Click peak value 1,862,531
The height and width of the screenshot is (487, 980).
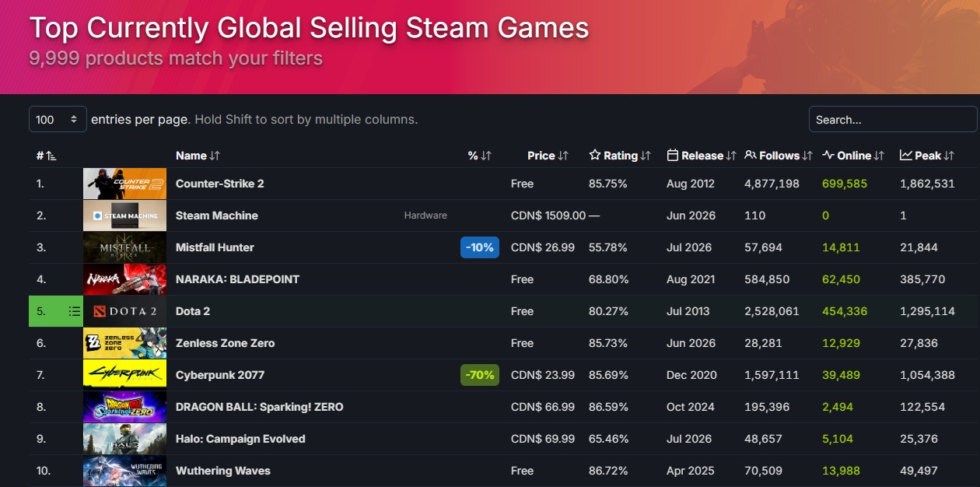927,184
